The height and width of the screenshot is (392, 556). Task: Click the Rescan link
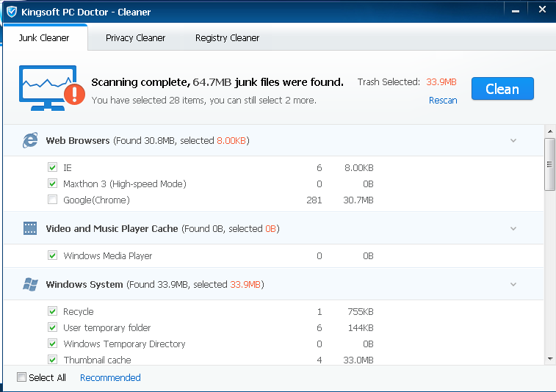[x=443, y=101]
